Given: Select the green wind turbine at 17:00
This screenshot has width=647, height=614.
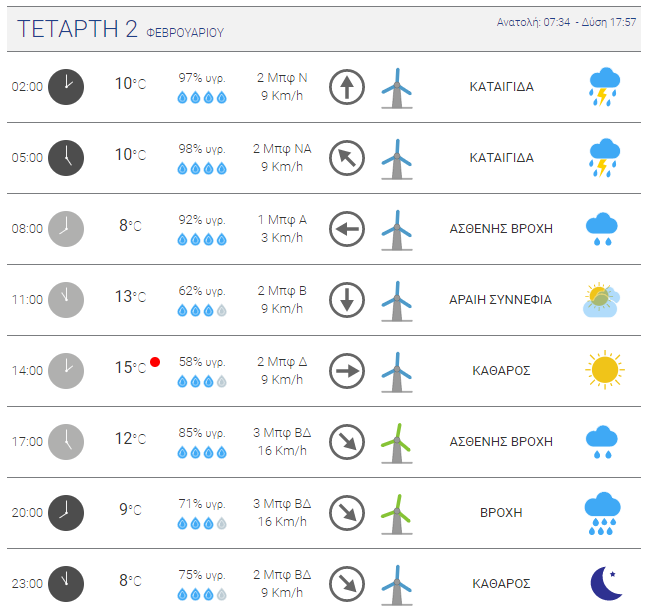Looking at the screenshot, I should pyautogui.click(x=397, y=443).
